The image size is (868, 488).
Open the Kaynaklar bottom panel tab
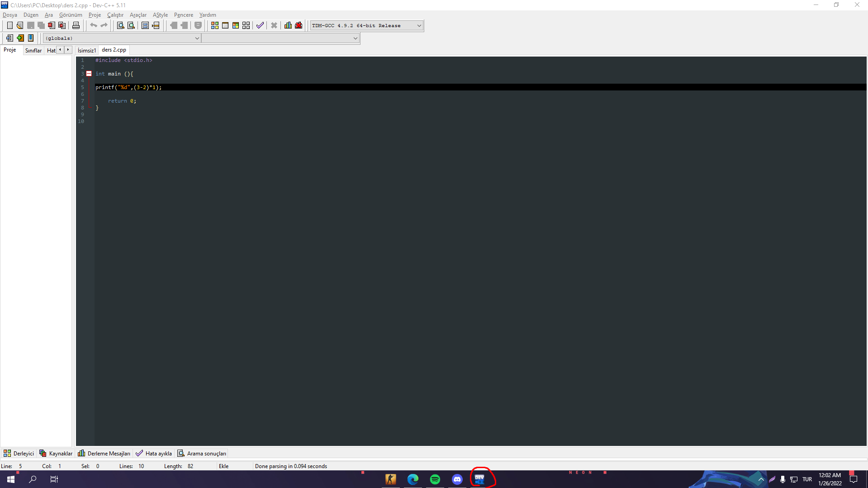point(56,453)
